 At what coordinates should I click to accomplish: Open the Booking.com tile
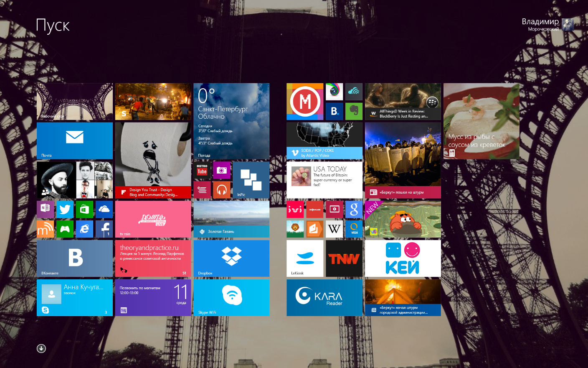[335, 111]
